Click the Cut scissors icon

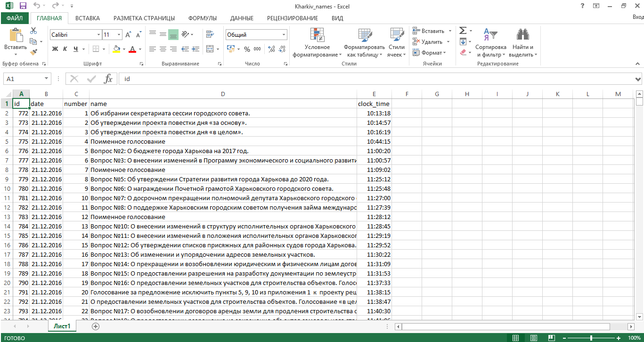pyautogui.click(x=33, y=31)
